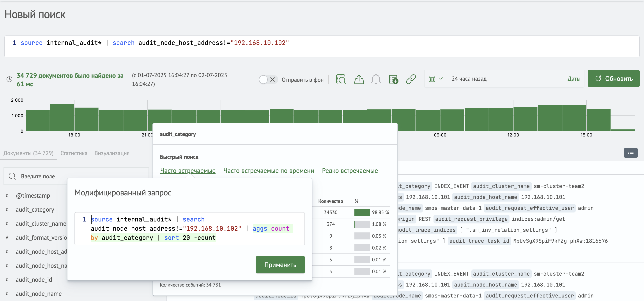Click the histogram bar at 18:00

click(x=87, y=119)
